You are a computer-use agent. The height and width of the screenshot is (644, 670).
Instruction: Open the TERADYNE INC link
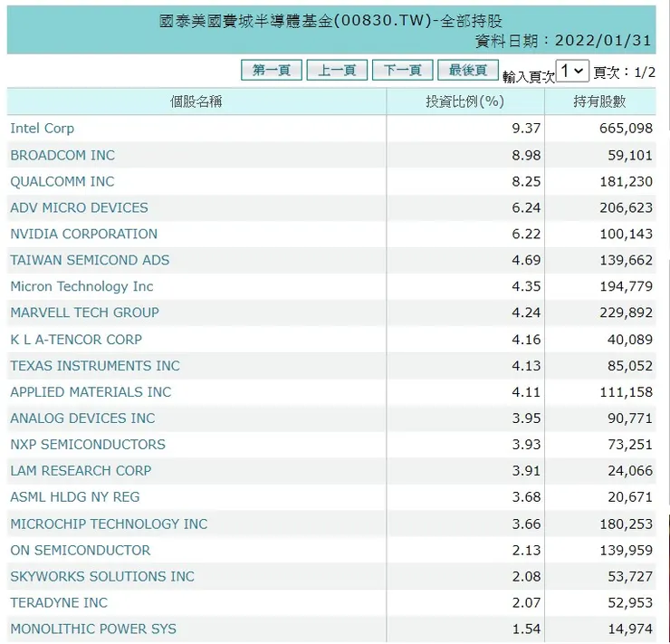coord(59,602)
